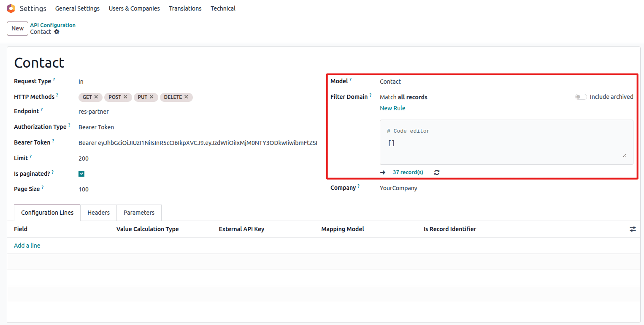Click the New Rule link
This screenshot has height=325, width=644.
[392, 108]
